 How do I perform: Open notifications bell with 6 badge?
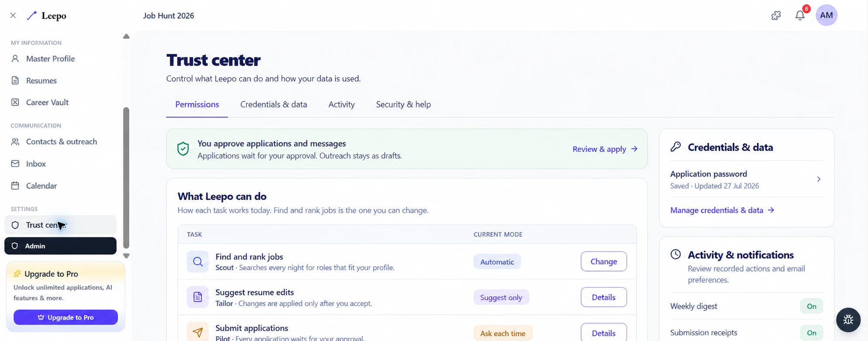pos(800,15)
